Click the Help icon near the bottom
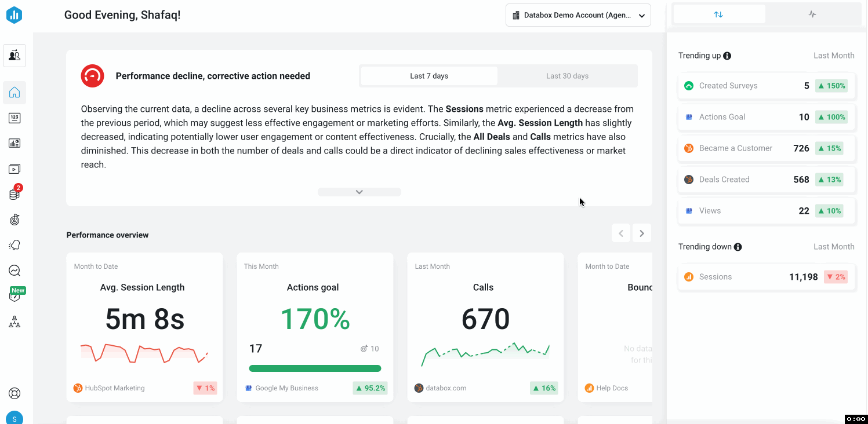Viewport: 868px width, 424px height. click(14, 393)
